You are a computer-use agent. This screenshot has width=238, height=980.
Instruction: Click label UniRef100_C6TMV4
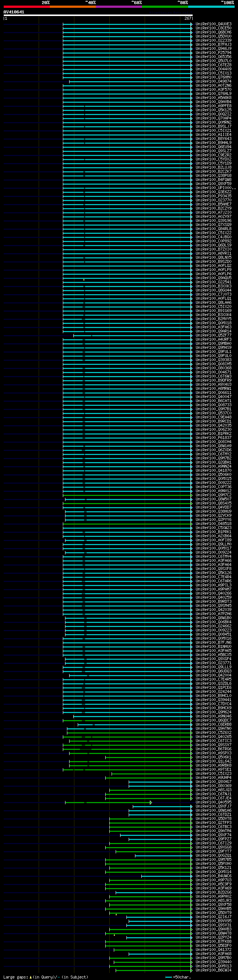point(213,556)
